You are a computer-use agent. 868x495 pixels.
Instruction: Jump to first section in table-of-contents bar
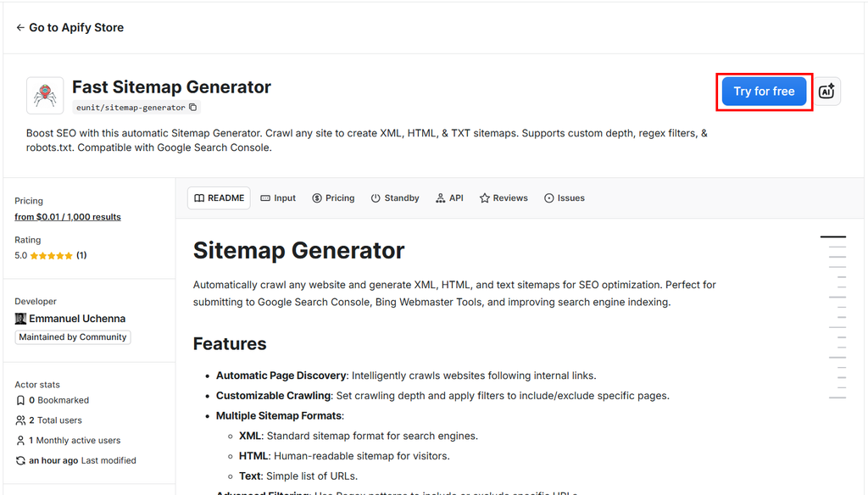[x=833, y=237]
